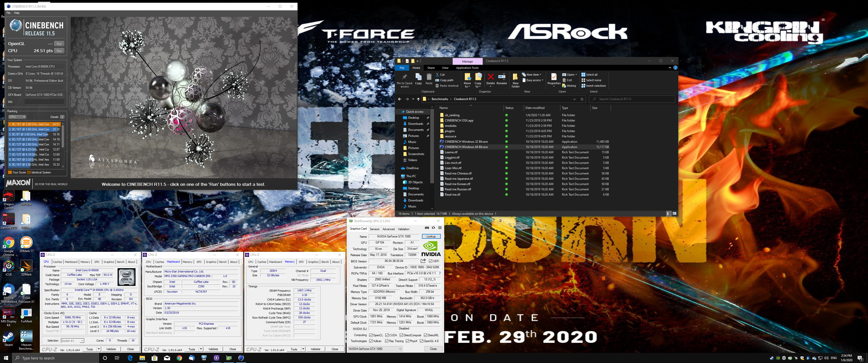Refresh Explorer address bar
The image size is (868, 363).
click(582, 99)
